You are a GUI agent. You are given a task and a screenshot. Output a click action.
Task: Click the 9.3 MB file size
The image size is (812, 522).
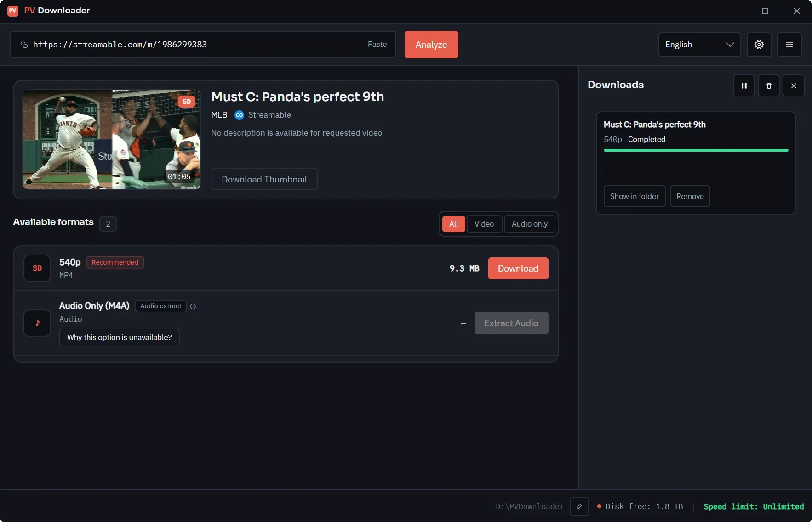(x=464, y=268)
